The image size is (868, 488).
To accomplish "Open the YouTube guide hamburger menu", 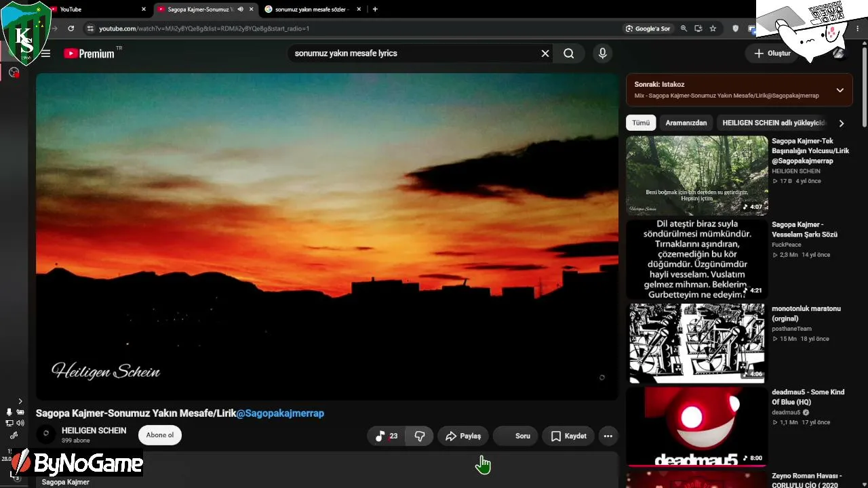I will click(45, 54).
